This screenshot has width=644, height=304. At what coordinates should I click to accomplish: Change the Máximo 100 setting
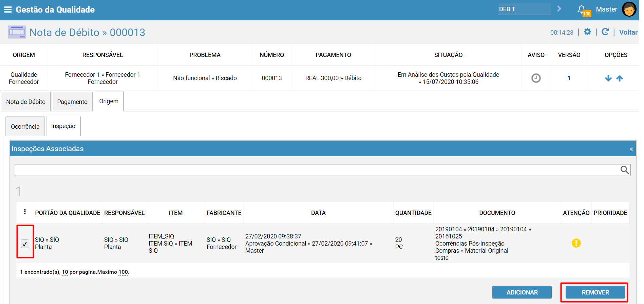point(123,272)
